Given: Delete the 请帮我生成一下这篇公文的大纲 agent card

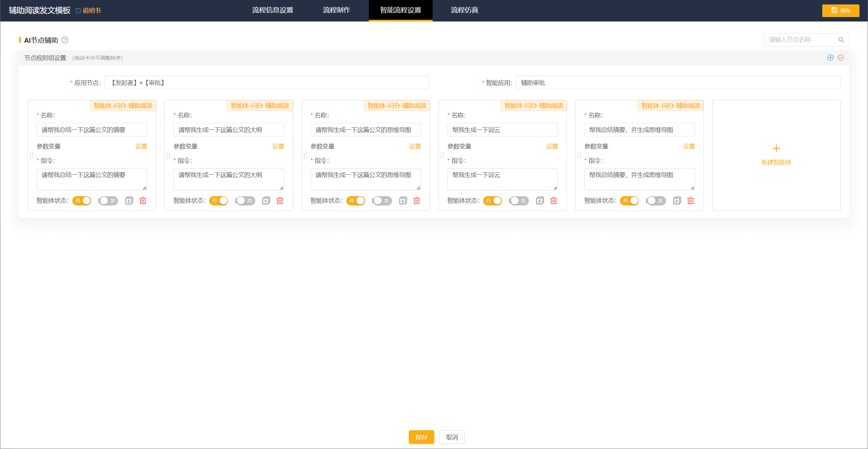Looking at the screenshot, I should click(280, 201).
